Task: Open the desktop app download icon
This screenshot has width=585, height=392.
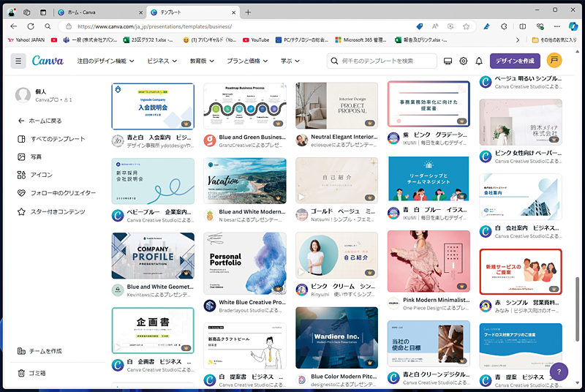Action: [x=448, y=61]
